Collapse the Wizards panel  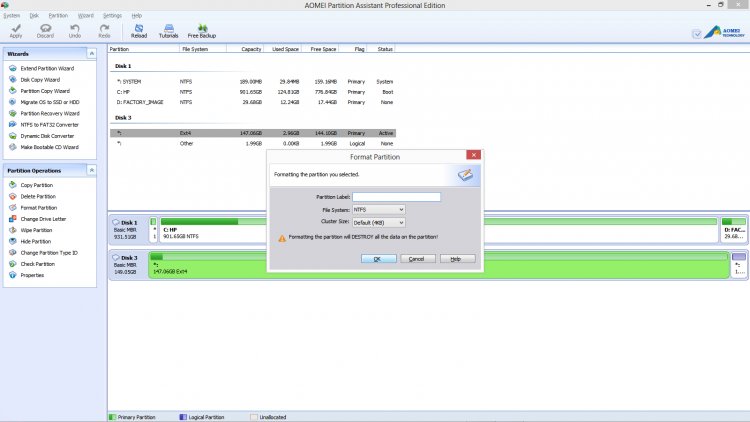pos(91,54)
